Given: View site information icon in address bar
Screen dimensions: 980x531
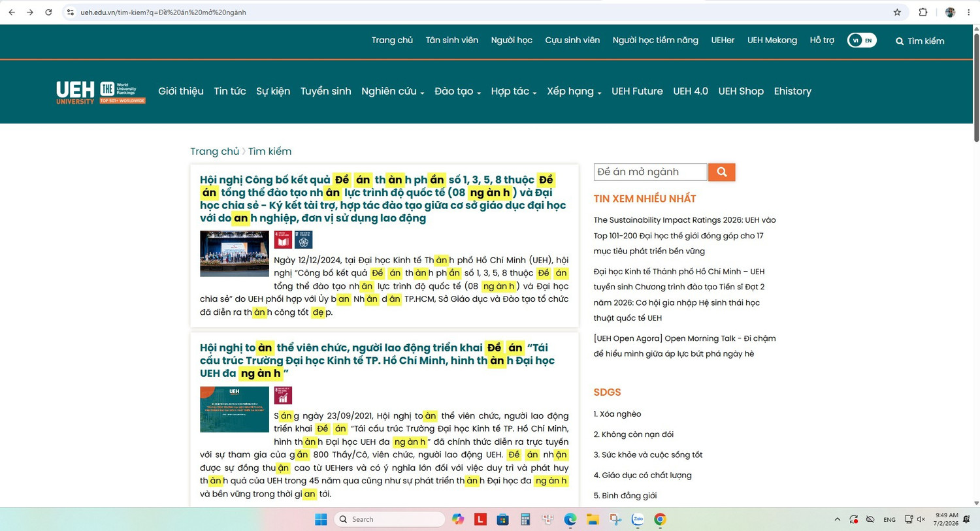Looking at the screenshot, I should [x=71, y=12].
